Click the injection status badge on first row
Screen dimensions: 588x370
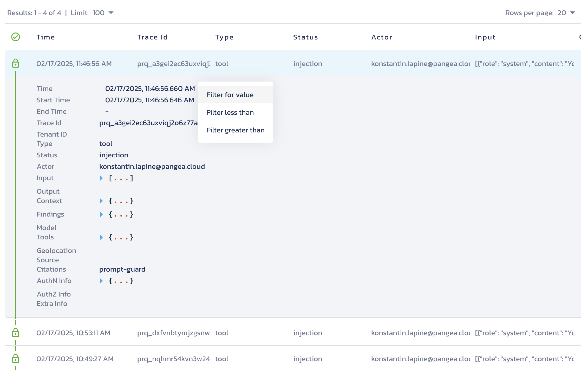(x=307, y=63)
